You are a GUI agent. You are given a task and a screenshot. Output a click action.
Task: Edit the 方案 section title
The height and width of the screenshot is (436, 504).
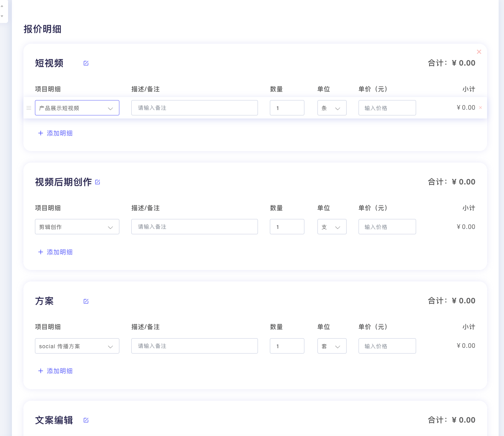pyautogui.click(x=86, y=301)
